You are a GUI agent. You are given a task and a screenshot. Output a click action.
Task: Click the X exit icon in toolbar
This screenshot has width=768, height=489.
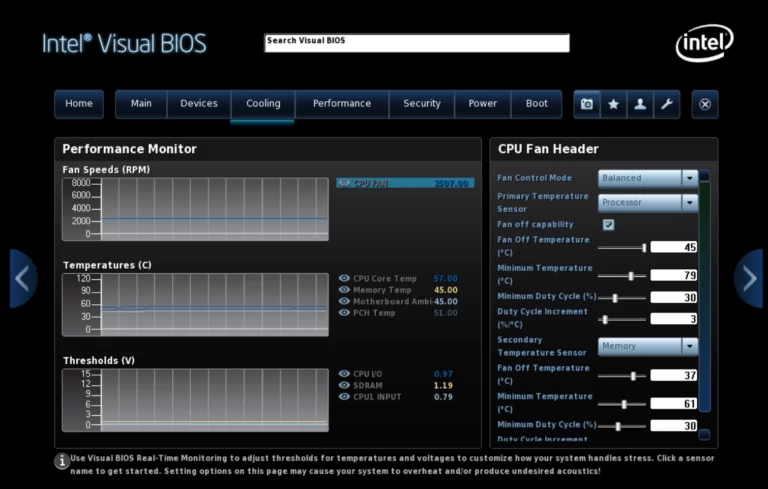click(705, 104)
